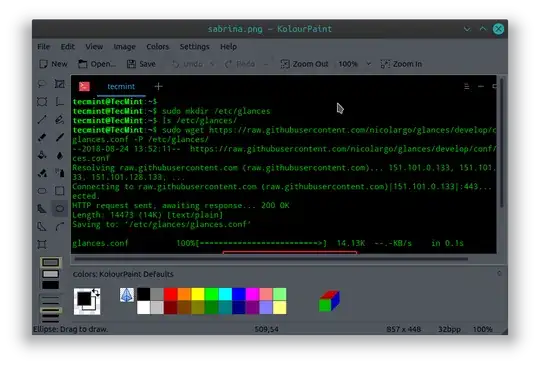The image size is (540, 367).
Task: Pick the bright blue palette swatch
Action: pos(239,294)
